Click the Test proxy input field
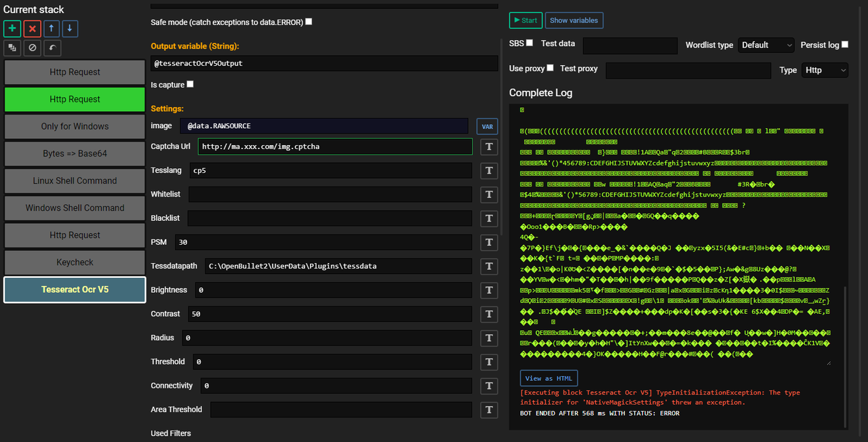This screenshot has width=868, height=442. coord(688,71)
